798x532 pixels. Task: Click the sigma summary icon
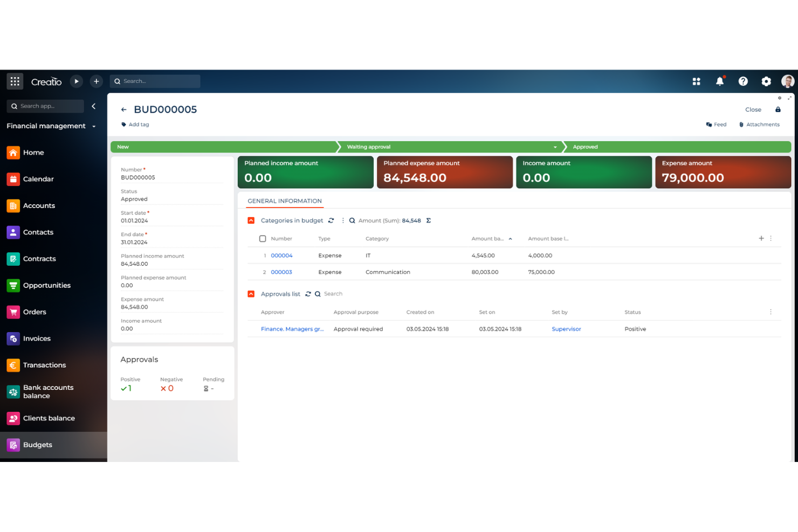tap(429, 220)
